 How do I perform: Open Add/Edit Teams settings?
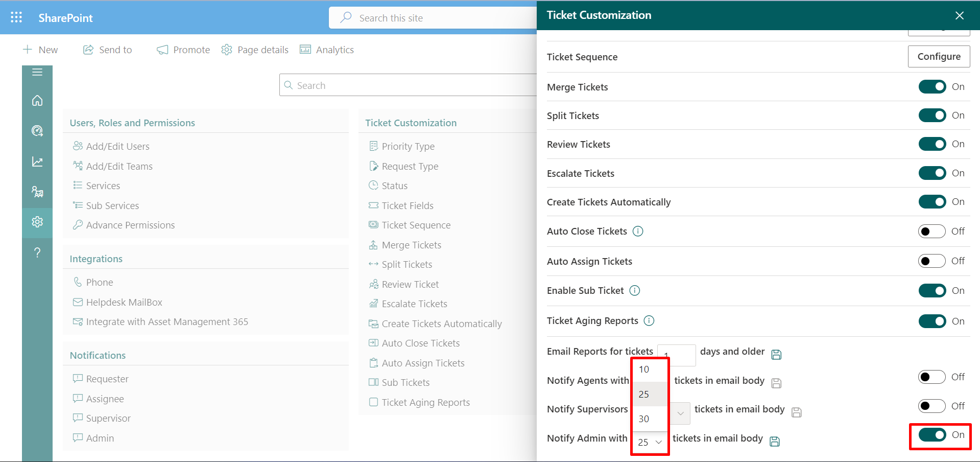pyautogui.click(x=113, y=166)
